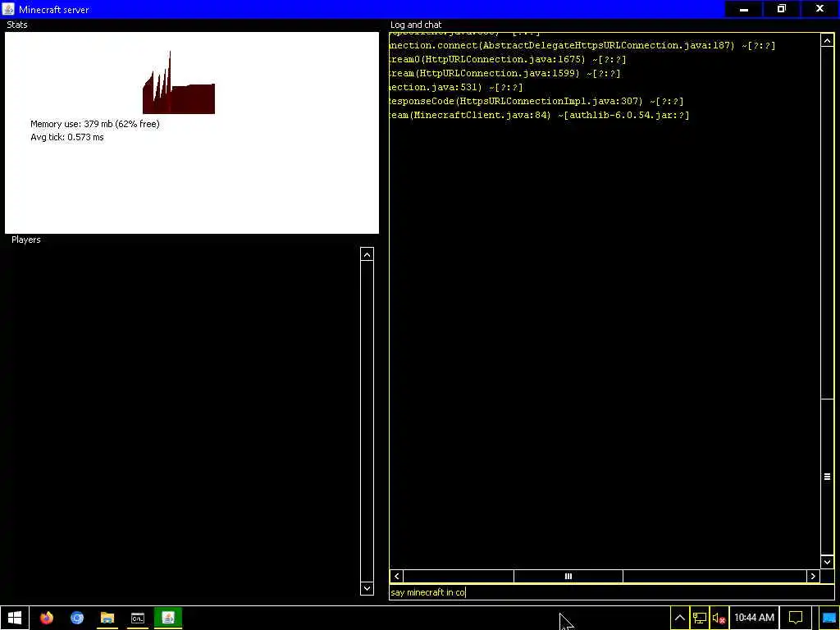This screenshot has height=630, width=840.
Task: Click the 'Log and chat' panel label
Action: [x=416, y=25]
